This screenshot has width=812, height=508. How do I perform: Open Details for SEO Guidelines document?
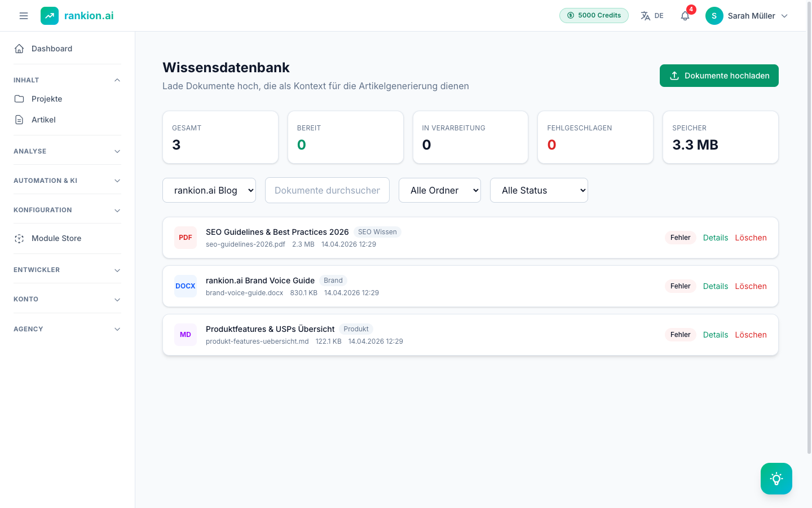(x=716, y=238)
